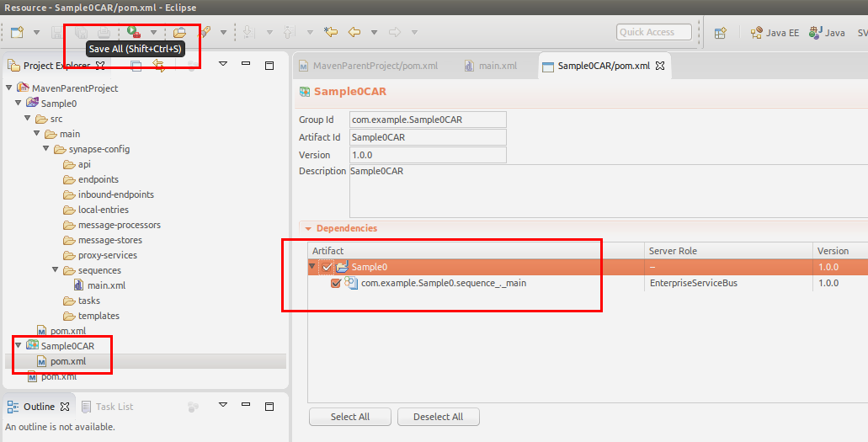Click the Deselect All button
This screenshot has height=442, width=868.
[x=438, y=417]
